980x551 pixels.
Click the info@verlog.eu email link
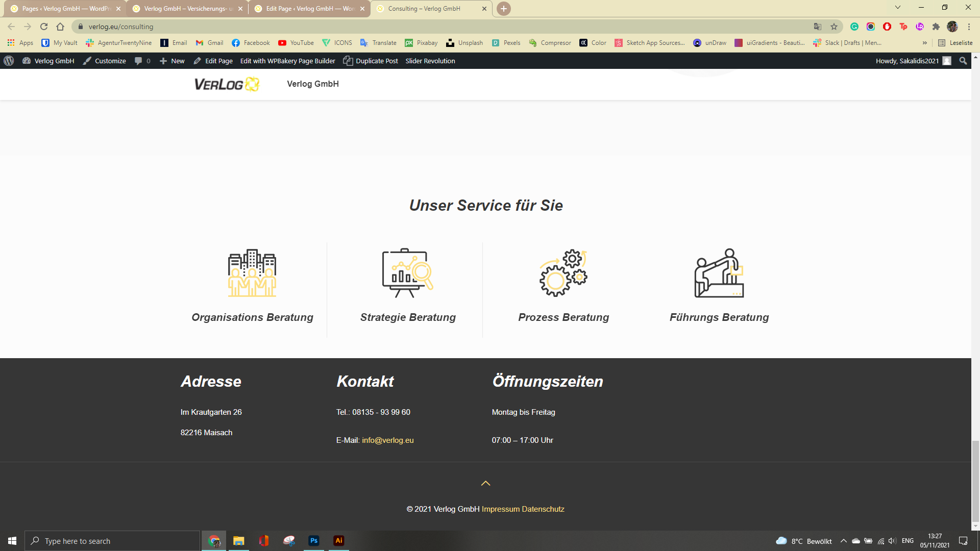tap(388, 440)
